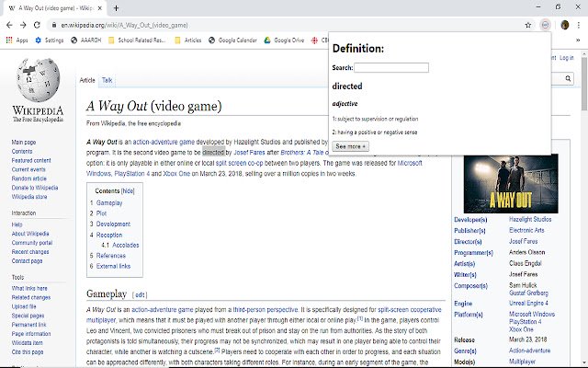
Task: Jump to Development in Contents
Action: (113, 224)
